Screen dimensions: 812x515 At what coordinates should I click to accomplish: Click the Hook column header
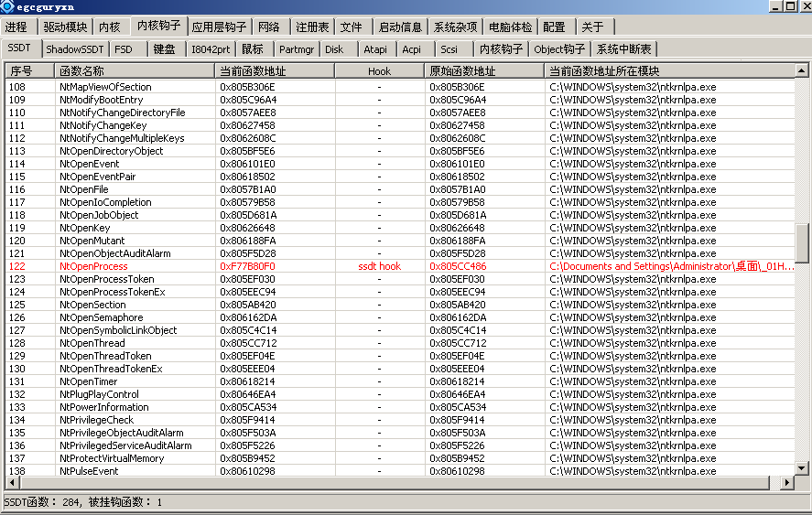pos(379,70)
